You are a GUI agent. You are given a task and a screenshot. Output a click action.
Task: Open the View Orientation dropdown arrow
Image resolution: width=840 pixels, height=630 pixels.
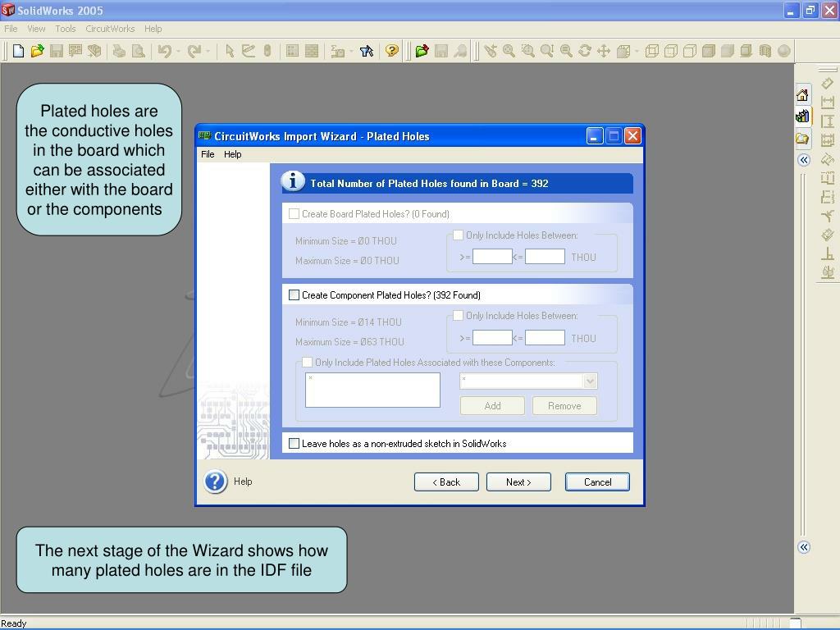click(x=637, y=52)
